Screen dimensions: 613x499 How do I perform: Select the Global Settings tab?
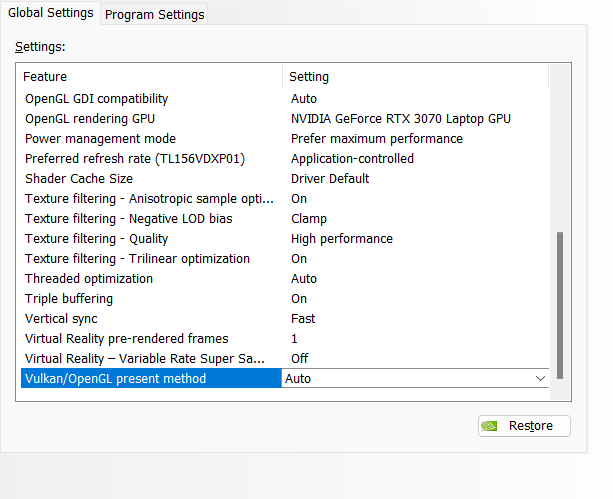click(x=49, y=13)
